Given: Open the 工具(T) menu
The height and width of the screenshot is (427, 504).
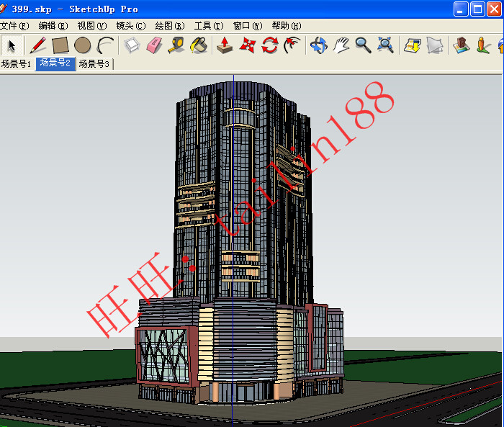Looking at the screenshot, I should click(209, 26).
